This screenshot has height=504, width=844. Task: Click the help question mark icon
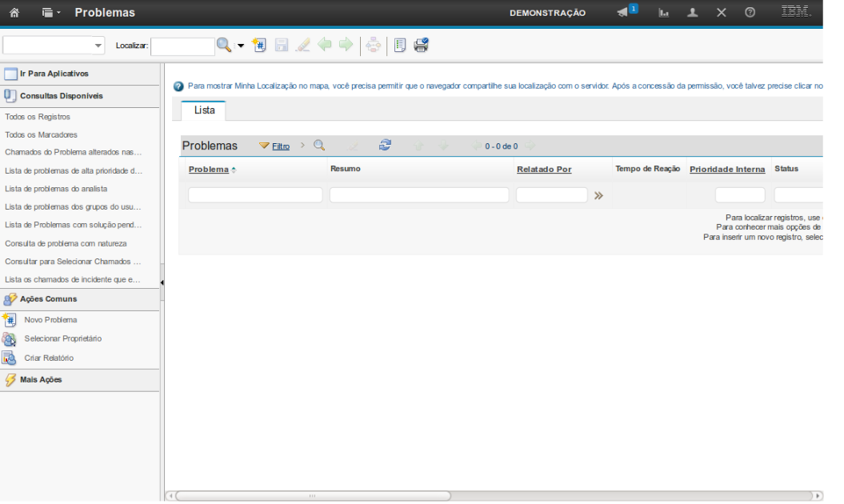[x=750, y=13]
